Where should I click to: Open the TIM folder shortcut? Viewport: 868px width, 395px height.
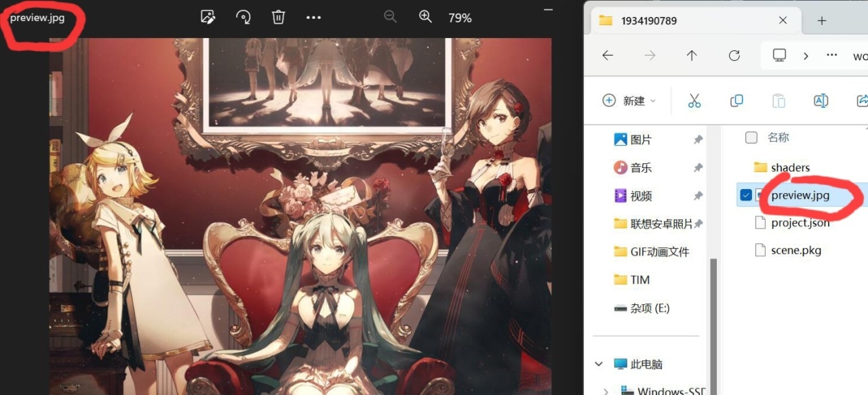[639, 279]
